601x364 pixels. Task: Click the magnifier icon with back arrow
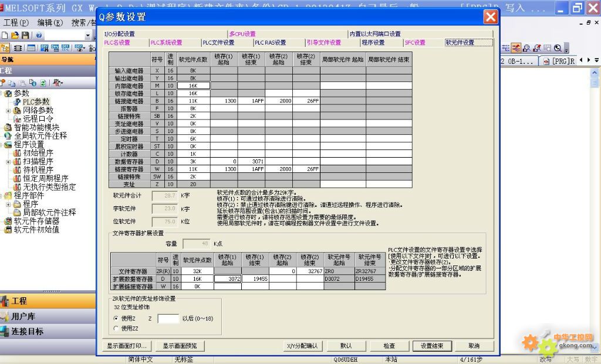point(558,48)
